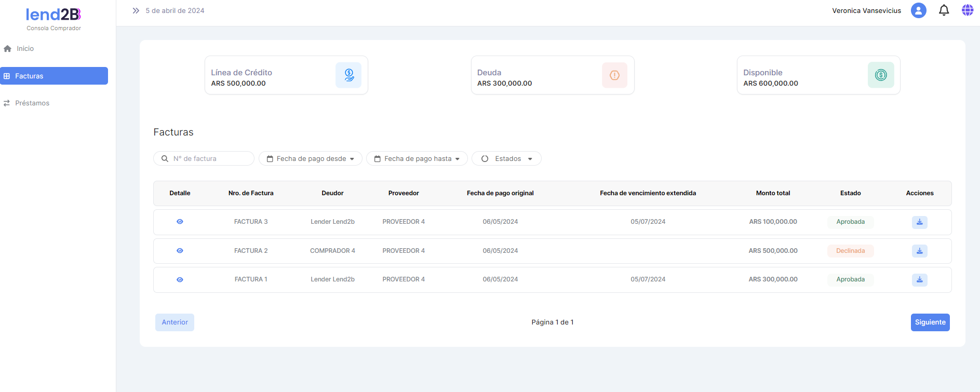Click the Línea de Crédito hand-coin icon
Viewport: 980px width, 392px height.
coord(348,75)
